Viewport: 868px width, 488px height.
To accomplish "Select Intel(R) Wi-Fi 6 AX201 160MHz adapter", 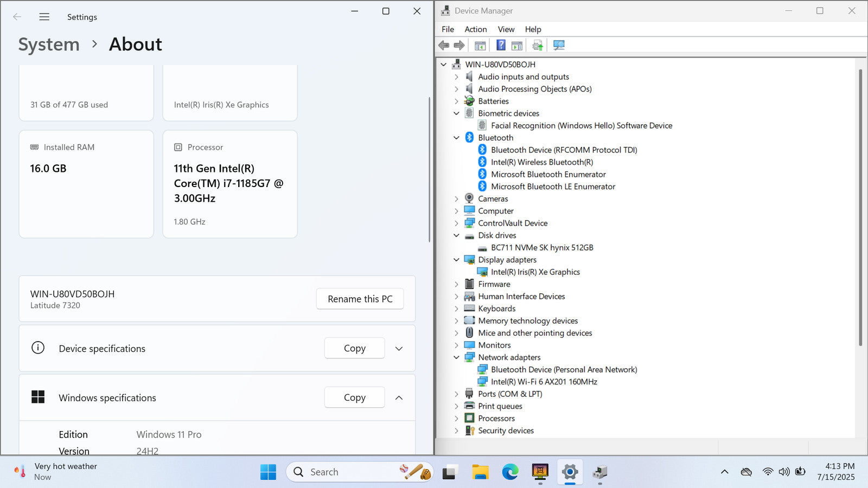I will point(544,382).
